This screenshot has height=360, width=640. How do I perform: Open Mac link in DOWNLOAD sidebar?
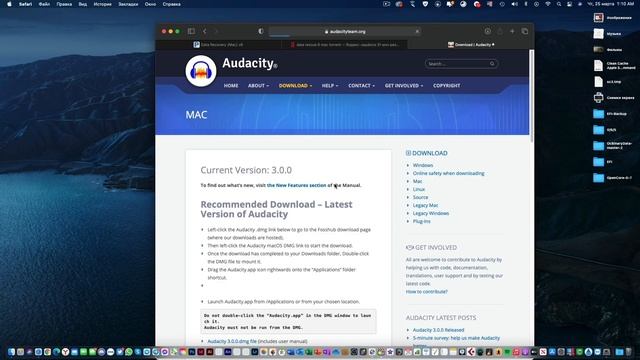point(417,181)
